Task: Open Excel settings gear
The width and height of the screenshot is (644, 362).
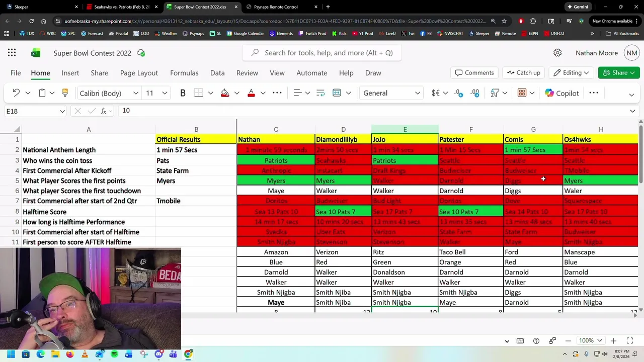Action: pos(557,53)
